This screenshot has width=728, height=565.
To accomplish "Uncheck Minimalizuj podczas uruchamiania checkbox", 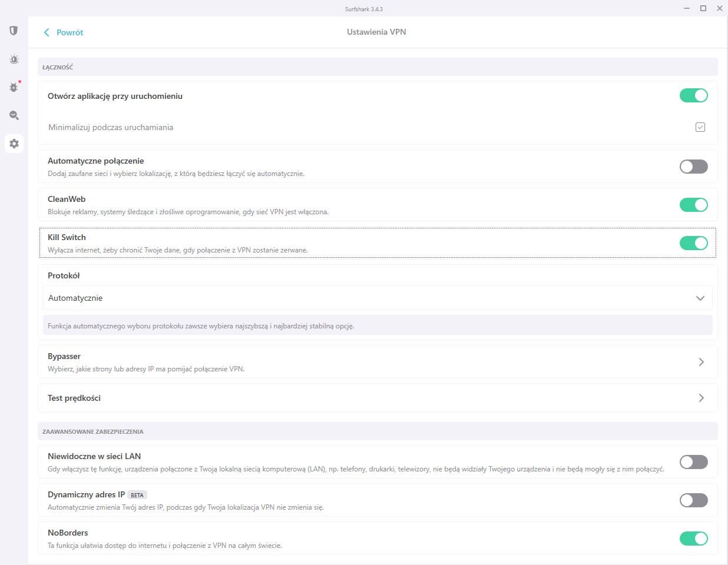I will click(x=700, y=127).
